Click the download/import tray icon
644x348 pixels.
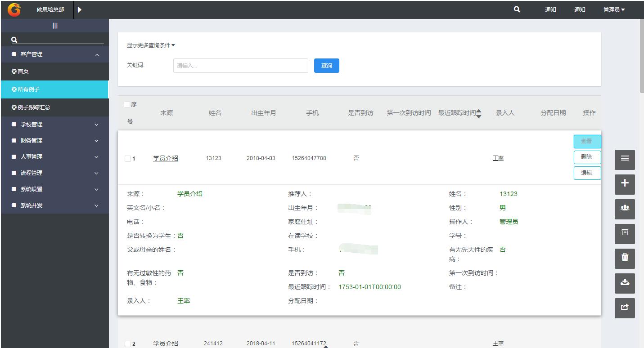tap(625, 282)
